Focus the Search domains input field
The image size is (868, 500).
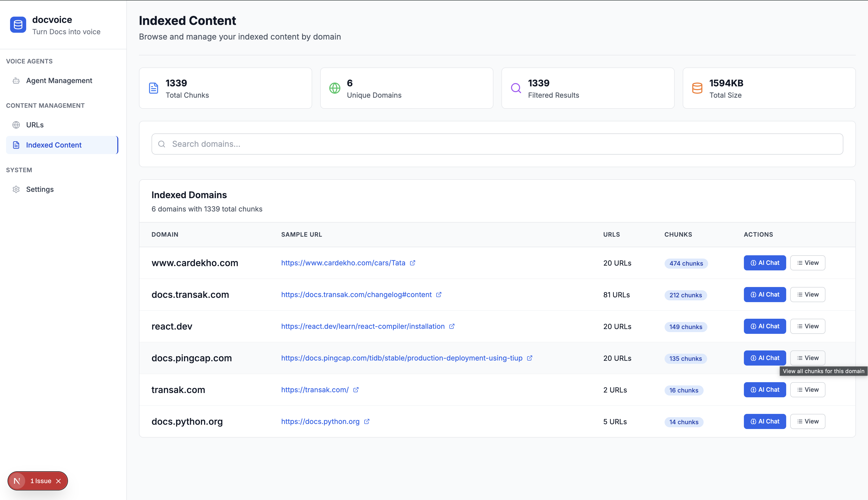(x=496, y=144)
